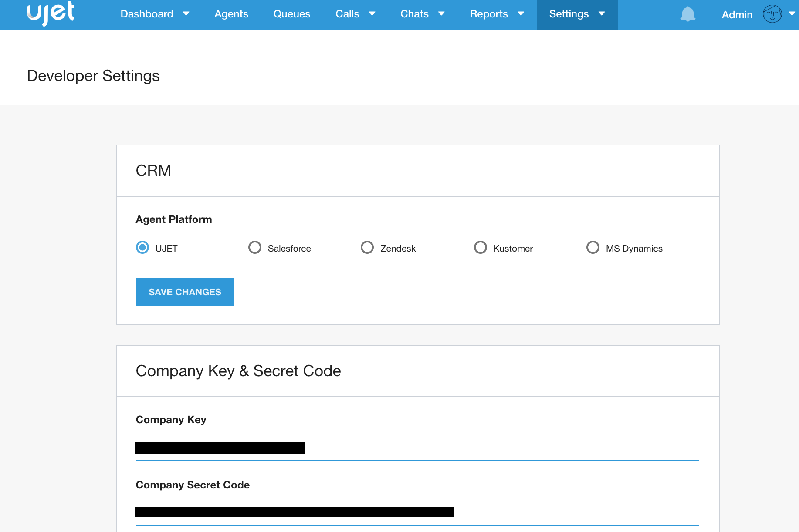Choose the Zendesk radio button
This screenshot has height=532, width=799.
(367, 248)
